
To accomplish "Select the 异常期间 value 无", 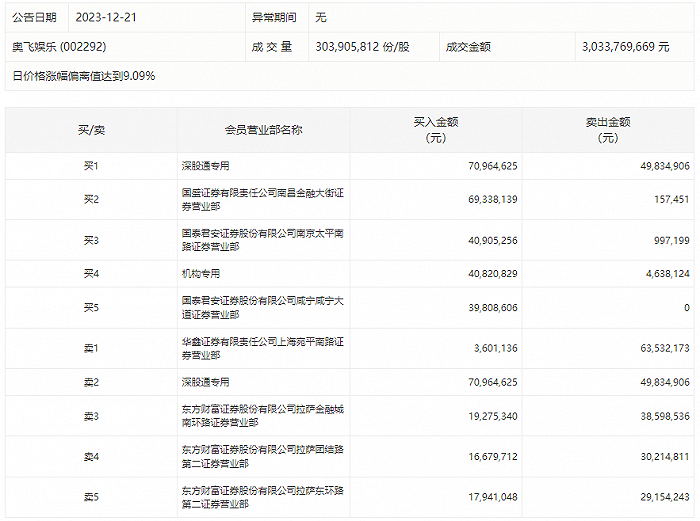I will [x=321, y=17].
